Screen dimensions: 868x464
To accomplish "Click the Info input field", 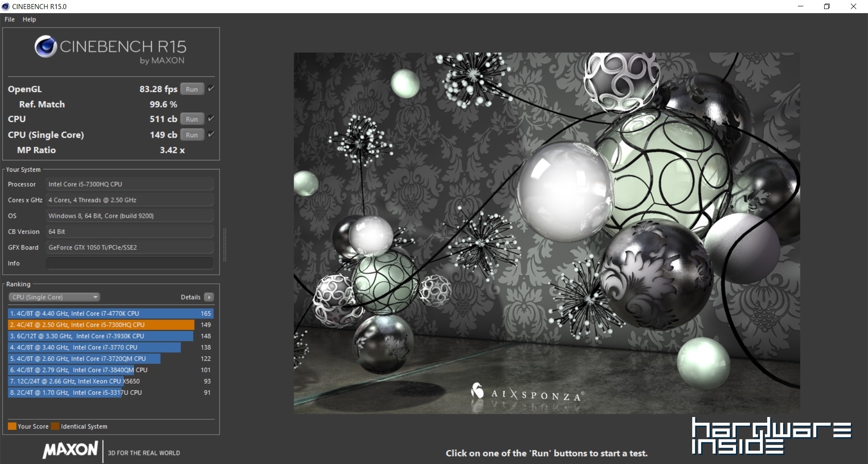I will coord(130,263).
